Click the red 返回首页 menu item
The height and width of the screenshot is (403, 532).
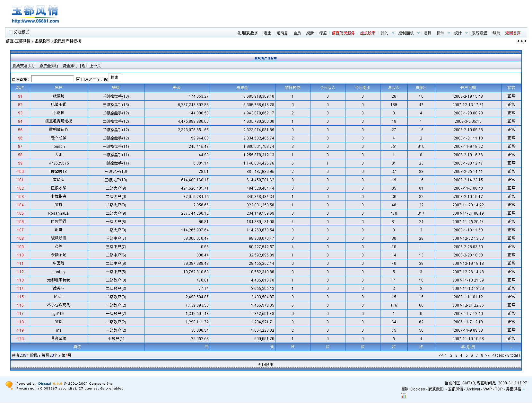(513, 33)
